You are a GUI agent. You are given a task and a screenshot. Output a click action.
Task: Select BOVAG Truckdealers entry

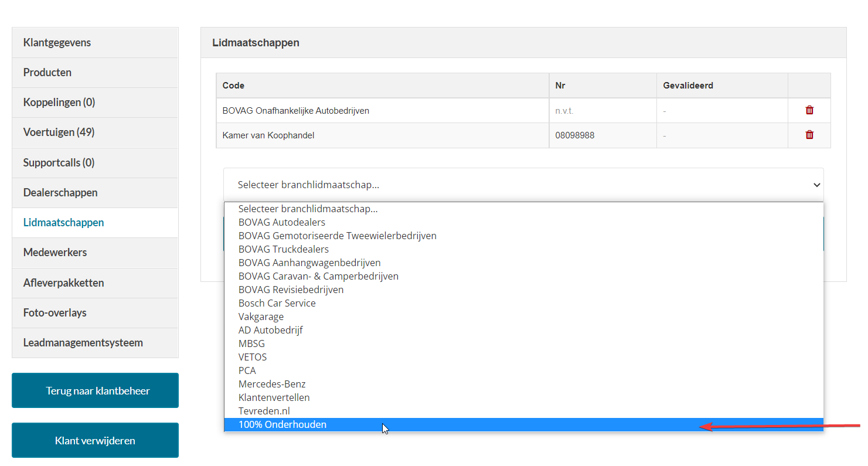(x=284, y=249)
